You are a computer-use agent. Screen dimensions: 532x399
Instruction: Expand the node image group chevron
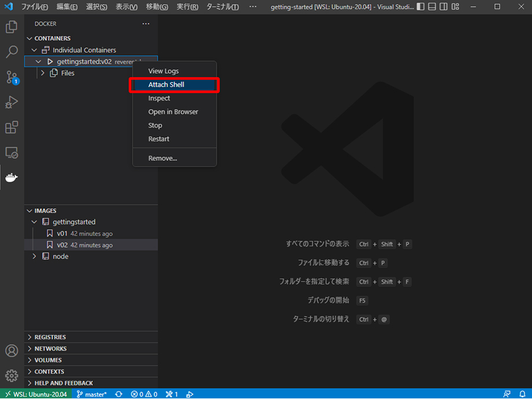(34, 257)
